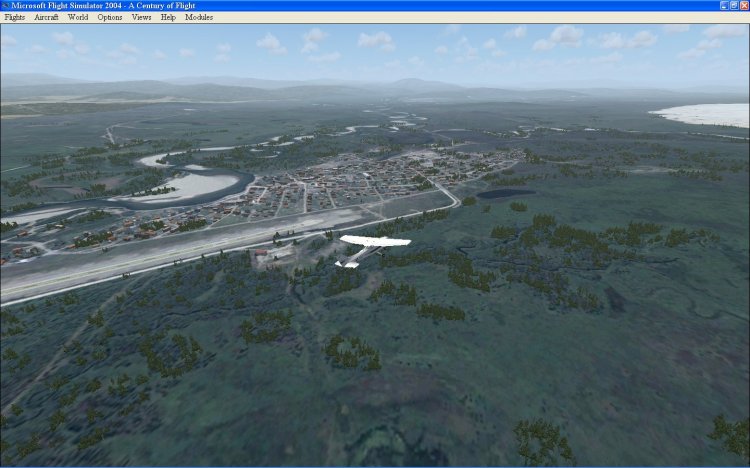750x468 pixels.
Task: Open the Views menu
Action: pos(141,17)
